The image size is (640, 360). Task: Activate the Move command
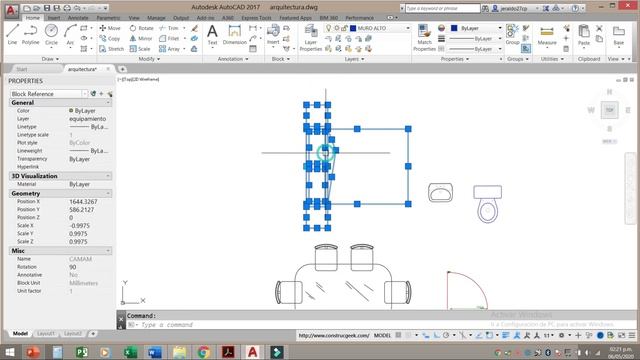point(110,28)
